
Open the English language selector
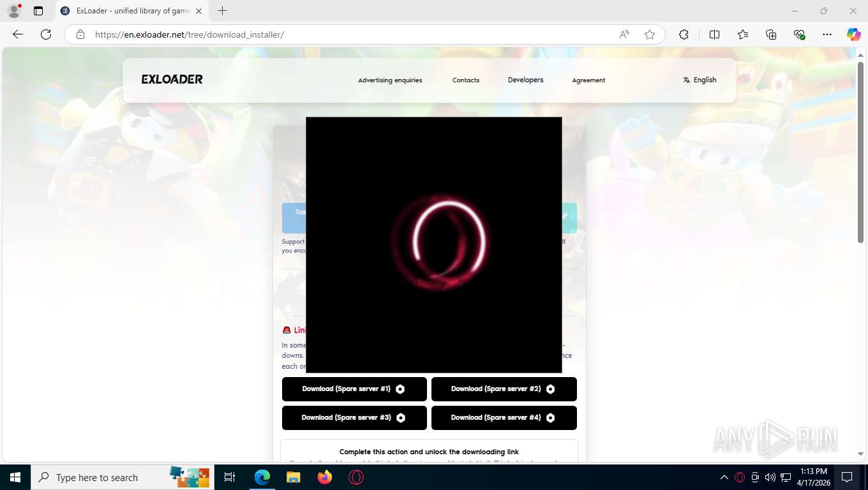(700, 80)
